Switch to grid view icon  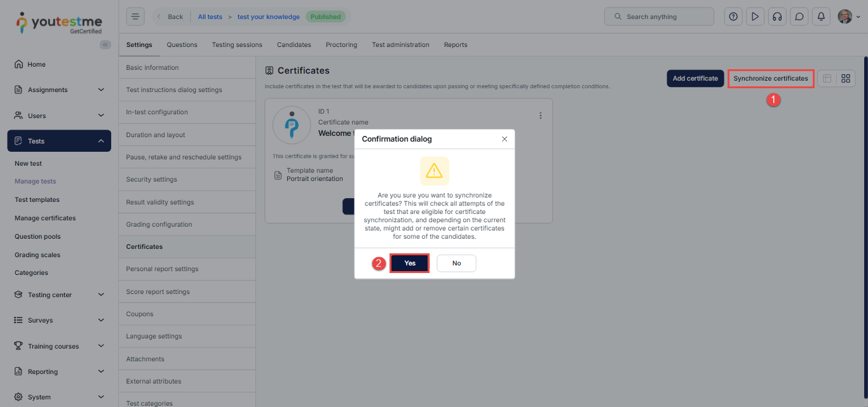(x=846, y=79)
